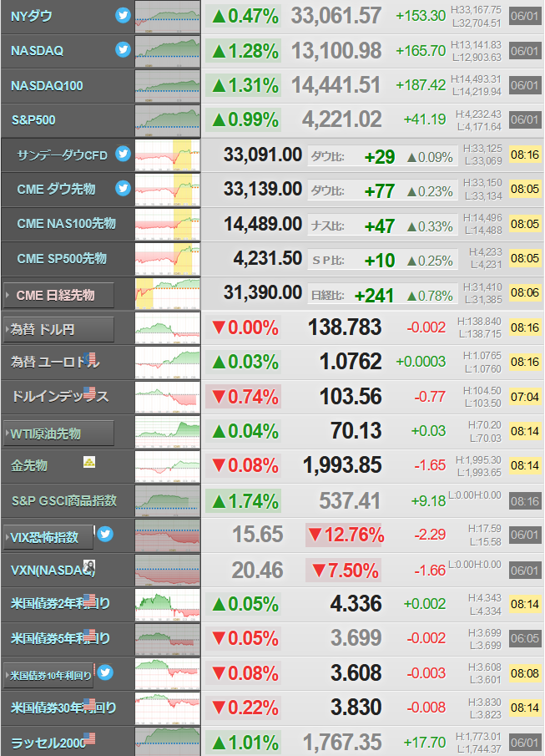Open the ラッセル2000 mini chart thumbnail
545x756 pixels.
(167, 742)
